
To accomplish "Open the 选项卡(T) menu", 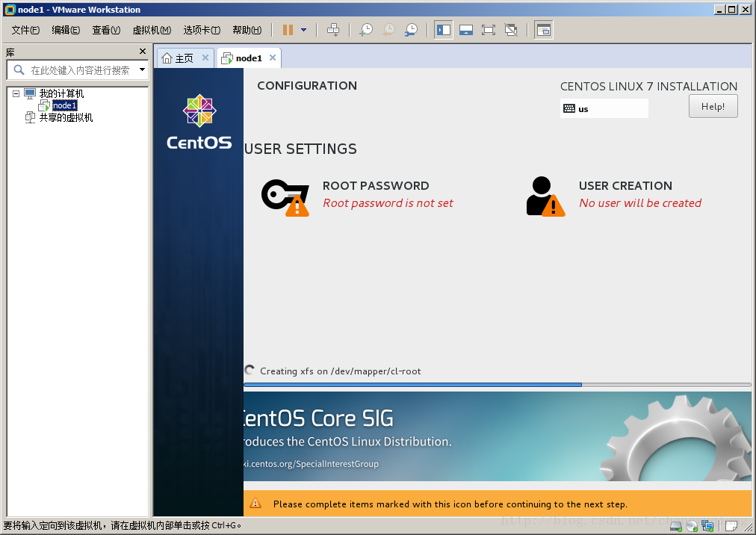I will [x=202, y=30].
